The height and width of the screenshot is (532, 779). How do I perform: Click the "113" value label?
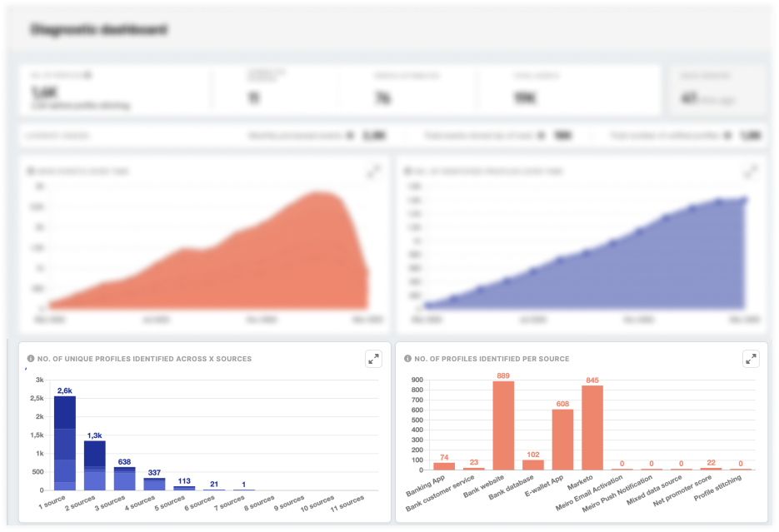pos(184,481)
